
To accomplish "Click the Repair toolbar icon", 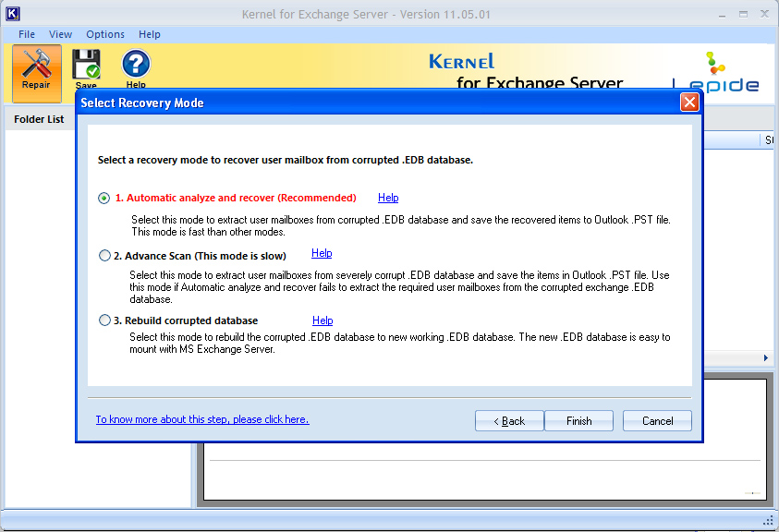I will point(36,70).
